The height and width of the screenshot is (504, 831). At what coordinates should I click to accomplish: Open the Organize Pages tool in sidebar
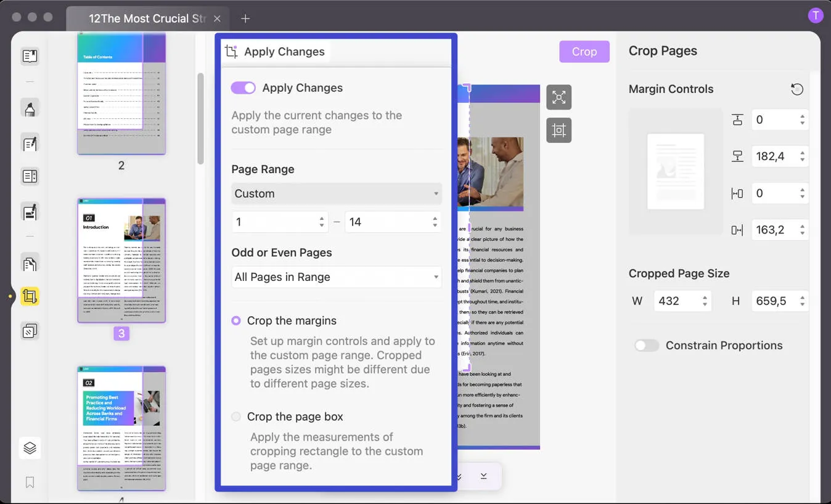coord(30,176)
